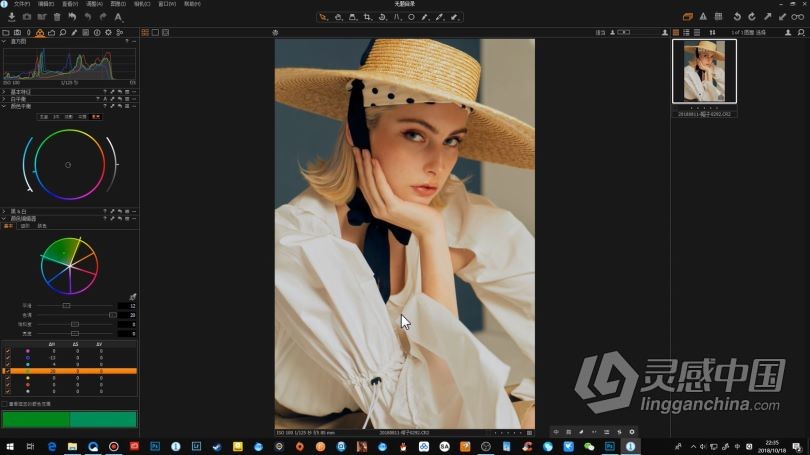Select the portrait thumbnail in browser
The width and height of the screenshot is (810, 455).
(704, 71)
